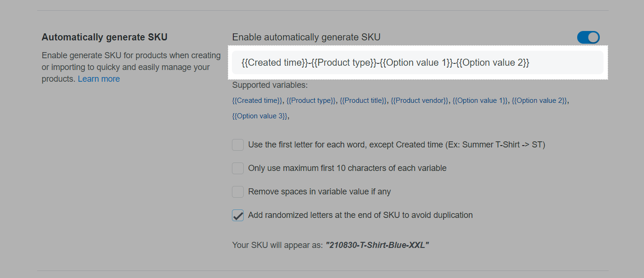Click the "Your SKU will appear as" text

pos(278,245)
